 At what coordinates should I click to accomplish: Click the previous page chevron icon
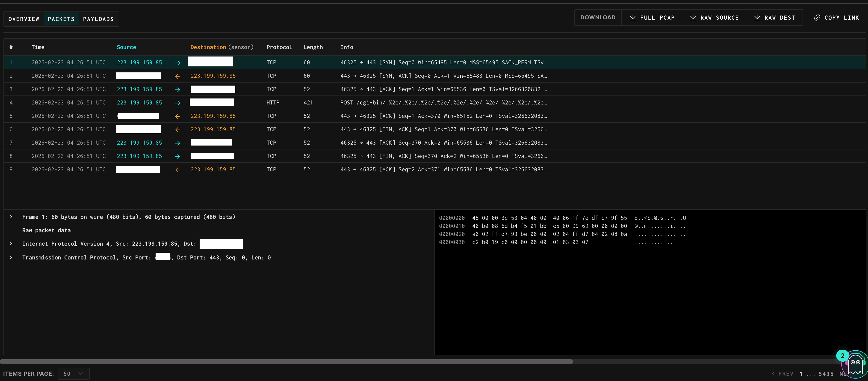coord(773,374)
